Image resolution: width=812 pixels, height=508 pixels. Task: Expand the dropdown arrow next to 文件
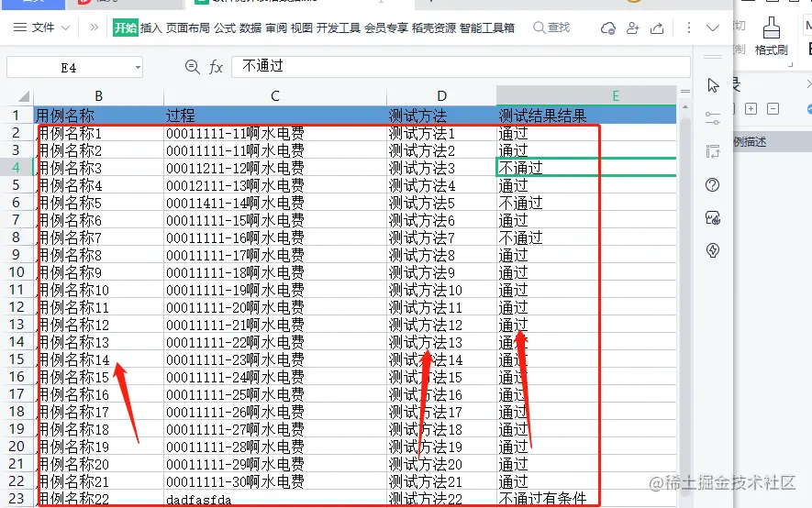(x=66, y=28)
